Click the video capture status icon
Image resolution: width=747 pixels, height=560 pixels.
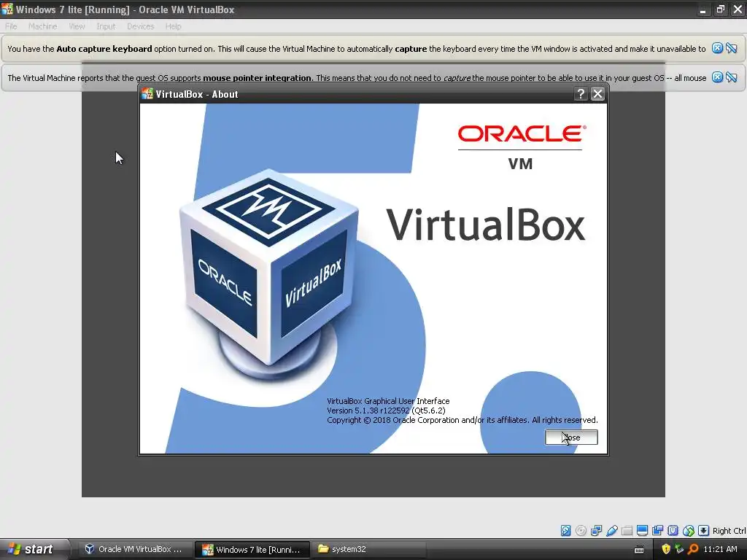657,531
